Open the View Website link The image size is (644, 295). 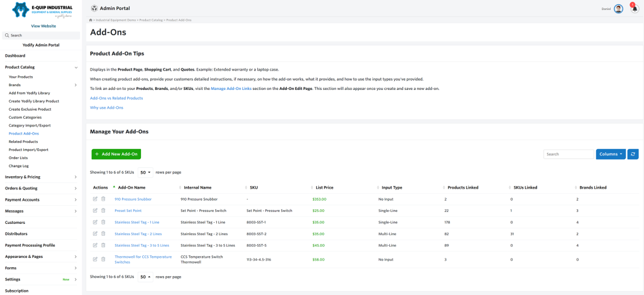(x=43, y=26)
